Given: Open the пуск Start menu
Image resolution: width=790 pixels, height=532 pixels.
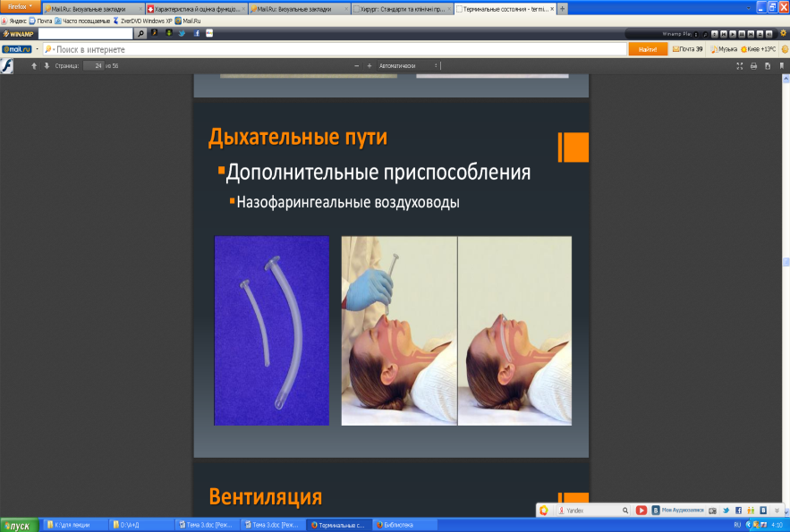Looking at the screenshot, I should click(x=19, y=526).
